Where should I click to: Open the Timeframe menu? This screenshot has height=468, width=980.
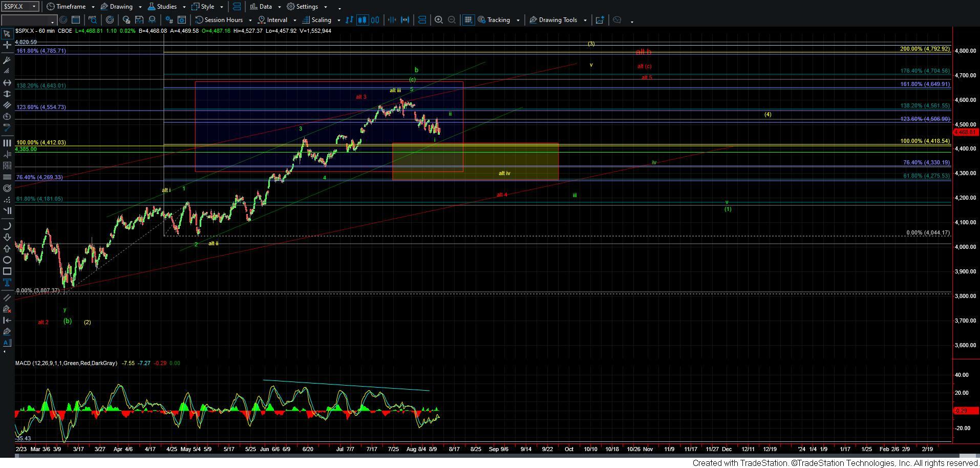pos(67,7)
